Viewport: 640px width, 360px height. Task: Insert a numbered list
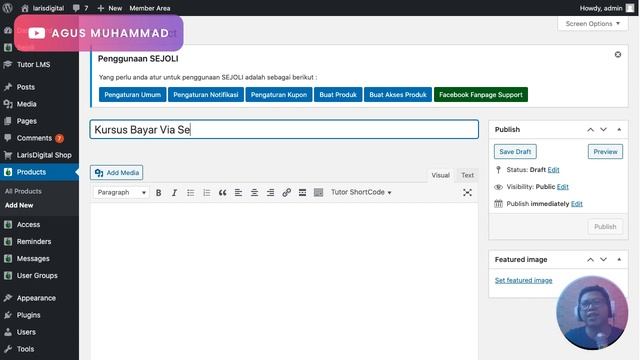207,193
